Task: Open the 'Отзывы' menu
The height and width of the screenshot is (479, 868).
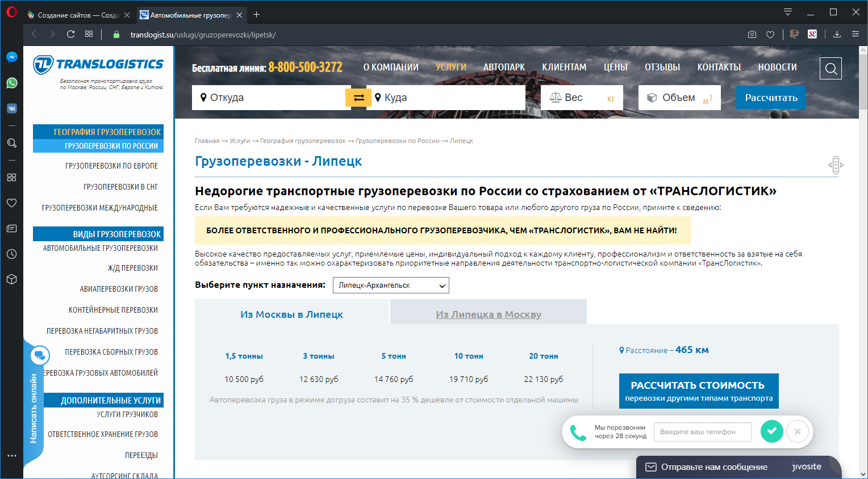Action: [x=662, y=67]
